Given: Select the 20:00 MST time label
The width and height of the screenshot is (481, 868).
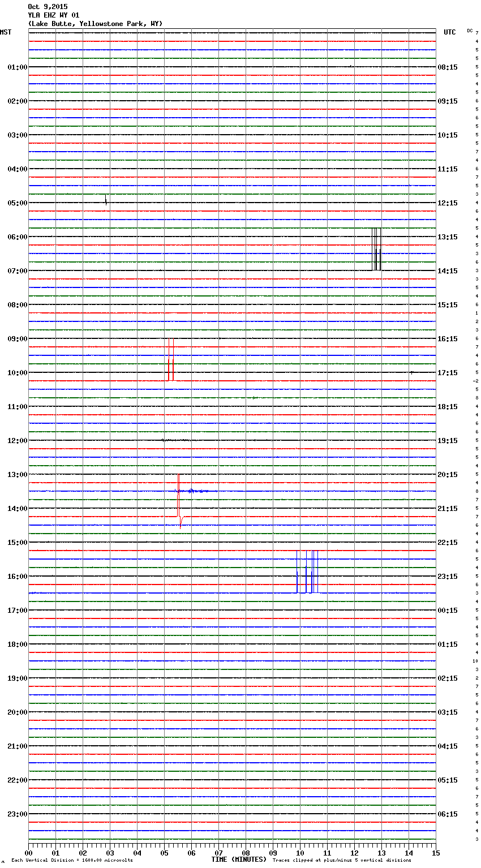Looking at the screenshot, I should pos(18,712).
